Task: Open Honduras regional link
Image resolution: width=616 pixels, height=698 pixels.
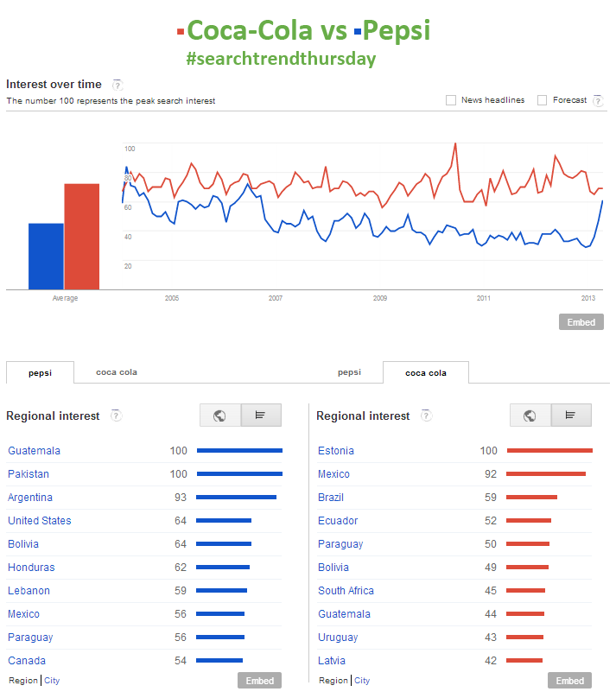Action: [31, 567]
